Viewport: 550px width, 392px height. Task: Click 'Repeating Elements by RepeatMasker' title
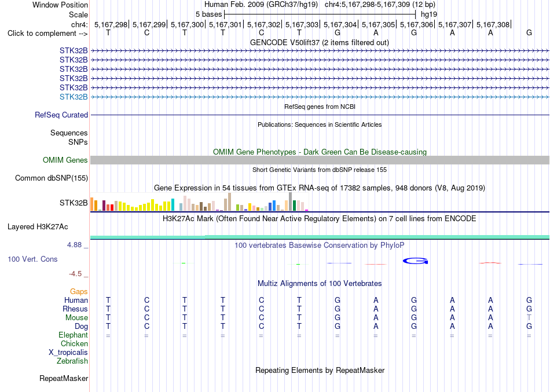[320, 370]
